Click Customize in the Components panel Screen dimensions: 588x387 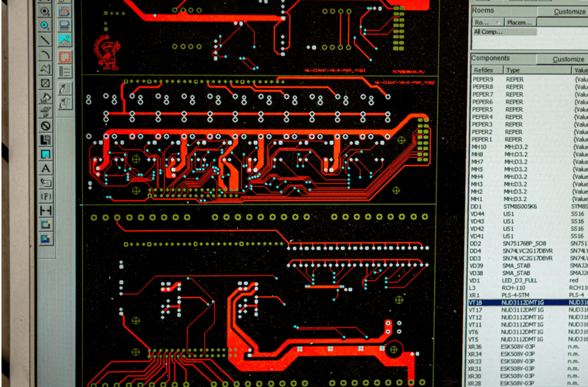pos(560,59)
